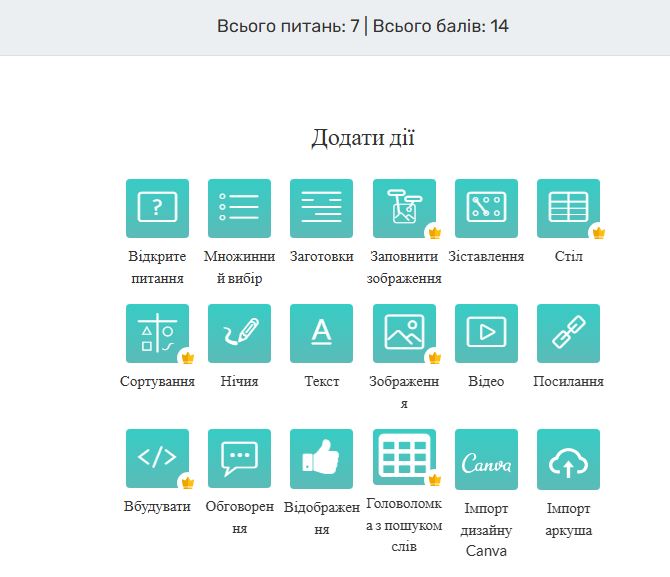Select the Відображення thumbs-up icon
This screenshot has width=670, height=577.
point(321,458)
